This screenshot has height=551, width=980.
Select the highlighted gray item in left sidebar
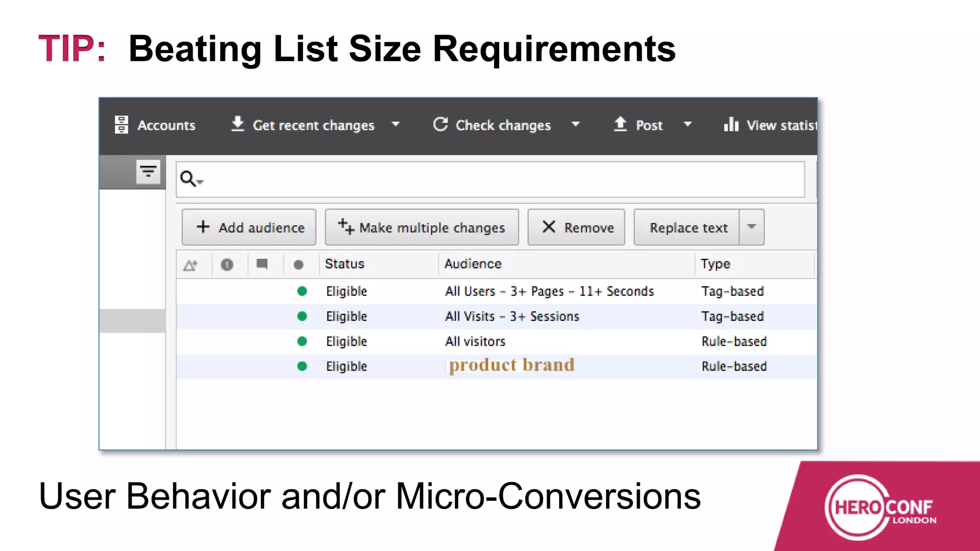133,320
